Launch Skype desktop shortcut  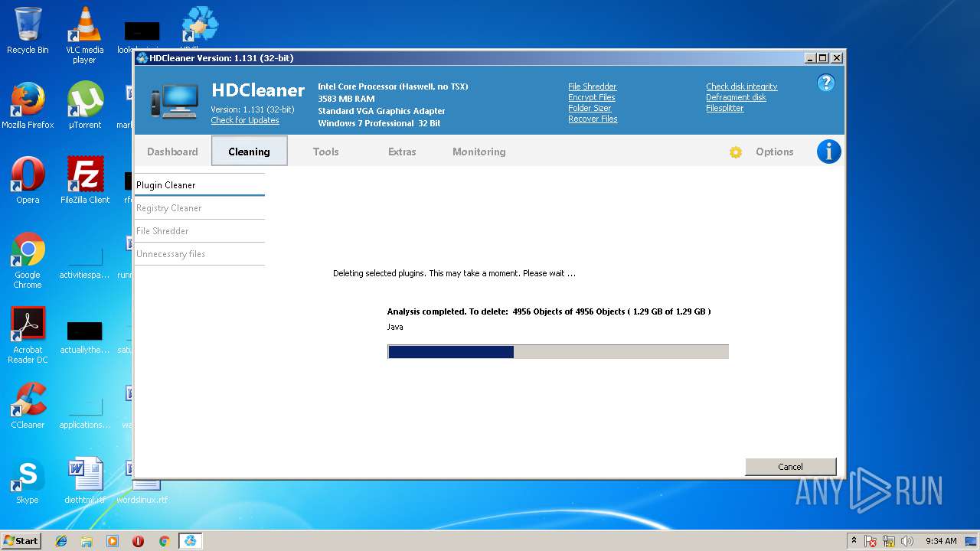28,481
